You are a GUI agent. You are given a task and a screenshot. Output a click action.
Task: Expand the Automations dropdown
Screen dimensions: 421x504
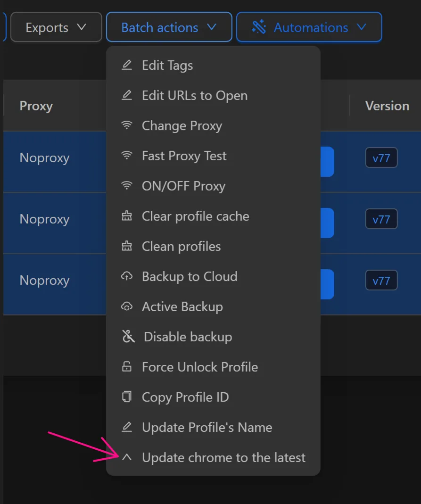309,27
